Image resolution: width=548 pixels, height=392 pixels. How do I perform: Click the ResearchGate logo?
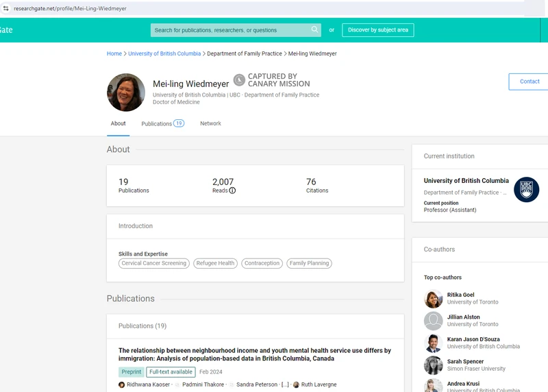click(x=6, y=30)
